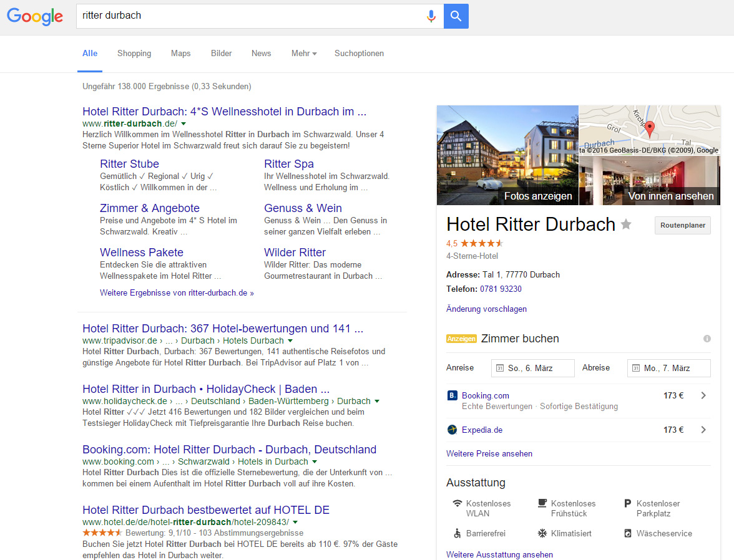The image size is (734, 560).
Task: Expand hotel.de result dropdown arrow
Action: click(295, 522)
